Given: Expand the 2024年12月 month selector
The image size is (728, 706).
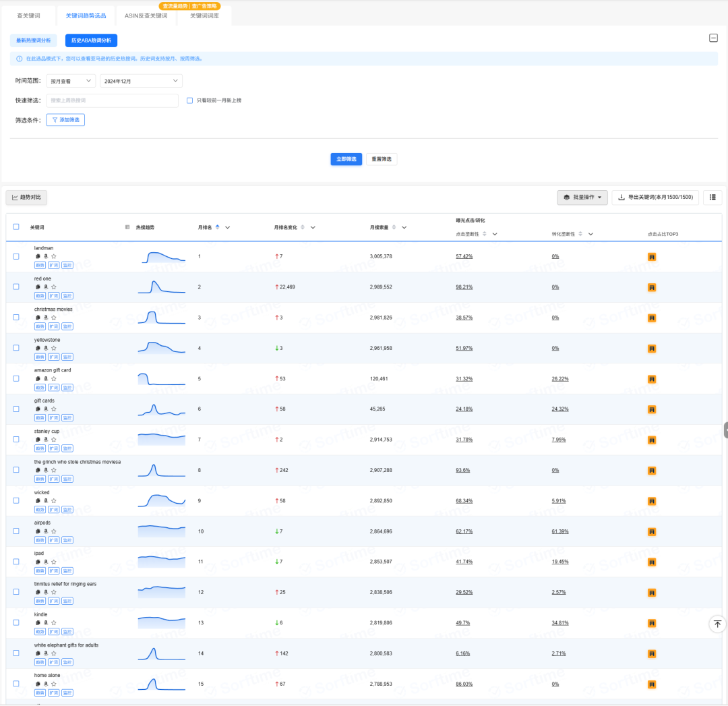Looking at the screenshot, I should 141,81.
